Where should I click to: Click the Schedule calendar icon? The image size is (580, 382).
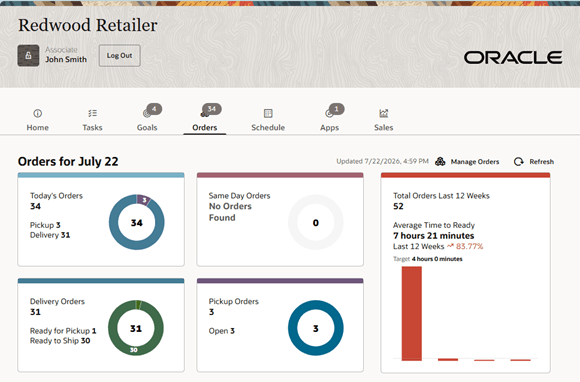(x=268, y=113)
